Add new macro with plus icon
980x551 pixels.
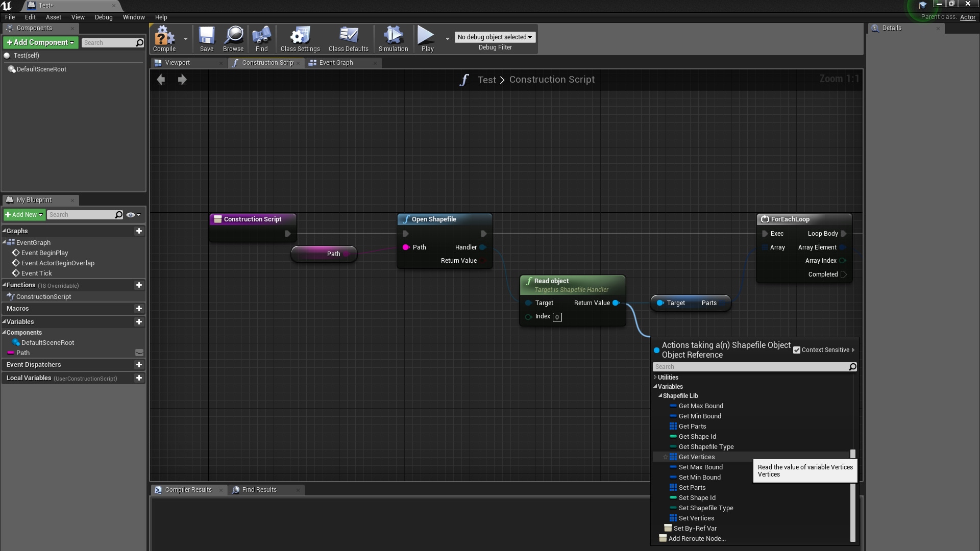point(139,309)
